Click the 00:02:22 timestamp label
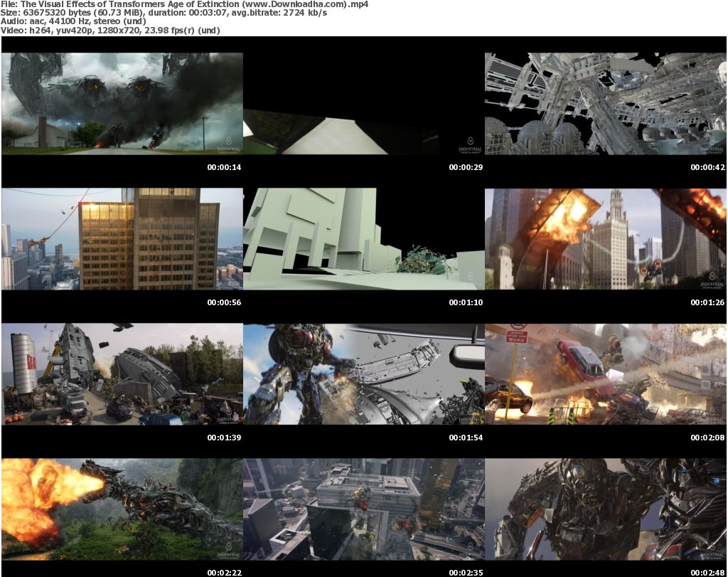This screenshot has width=728, height=577. 224,573
